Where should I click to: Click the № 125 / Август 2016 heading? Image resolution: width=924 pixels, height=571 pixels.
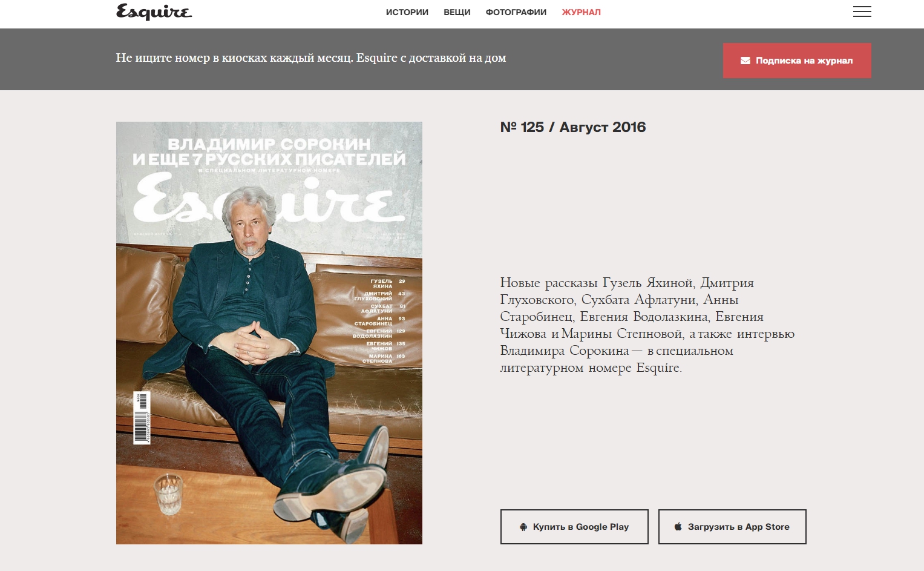573,127
